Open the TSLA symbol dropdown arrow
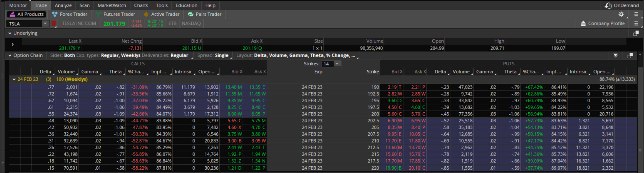The image size is (644, 173). point(45,23)
